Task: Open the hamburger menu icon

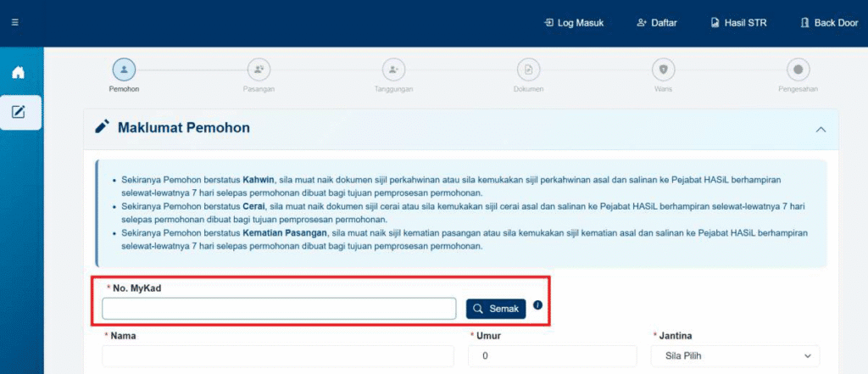Action: tap(14, 23)
